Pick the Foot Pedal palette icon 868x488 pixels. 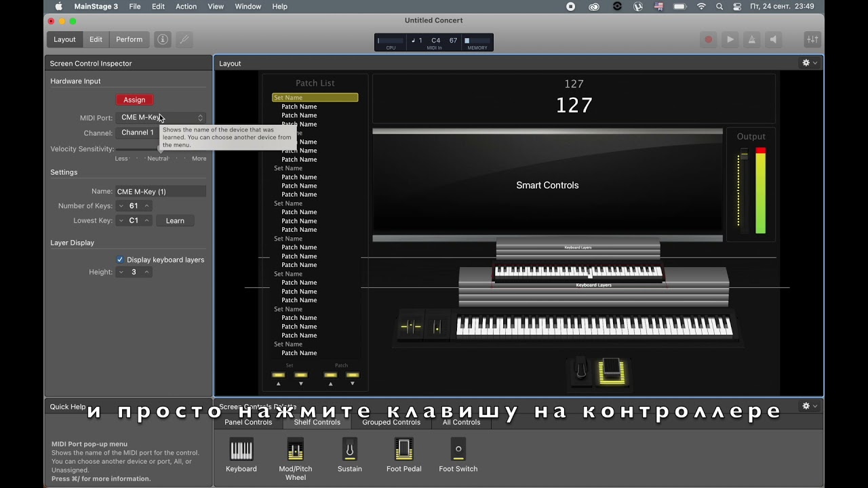404,450
